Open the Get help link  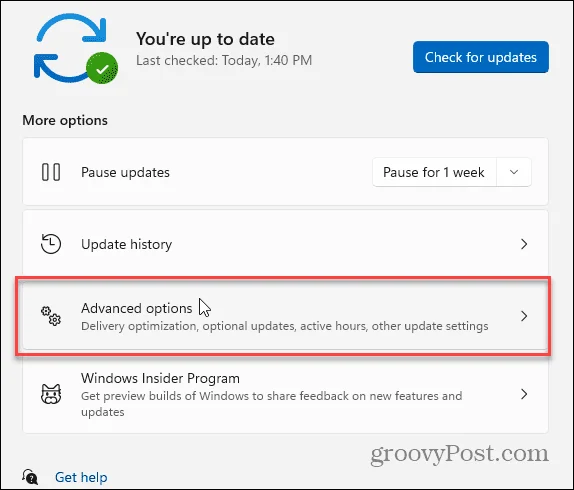tap(81, 477)
